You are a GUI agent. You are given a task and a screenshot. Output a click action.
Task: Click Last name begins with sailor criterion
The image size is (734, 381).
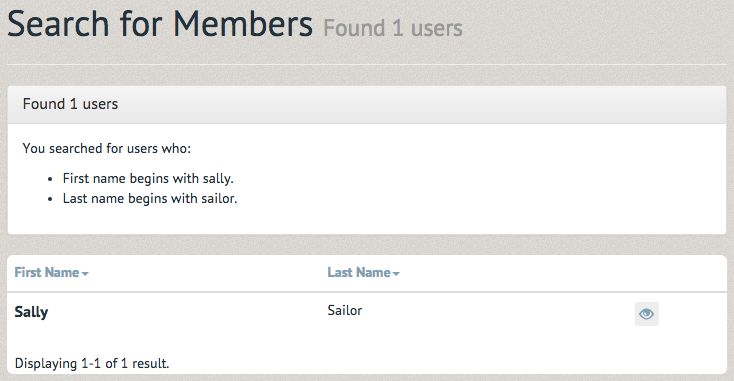click(150, 198)
